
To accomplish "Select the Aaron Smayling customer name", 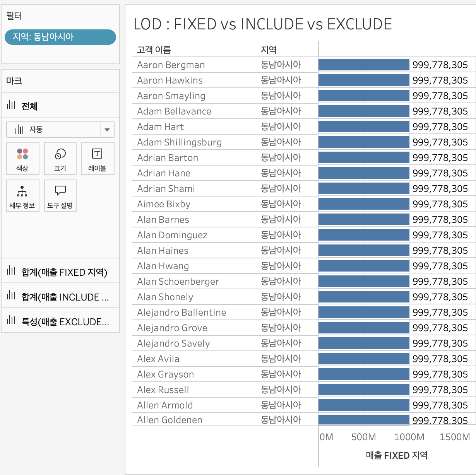I will tap(171, 96).
